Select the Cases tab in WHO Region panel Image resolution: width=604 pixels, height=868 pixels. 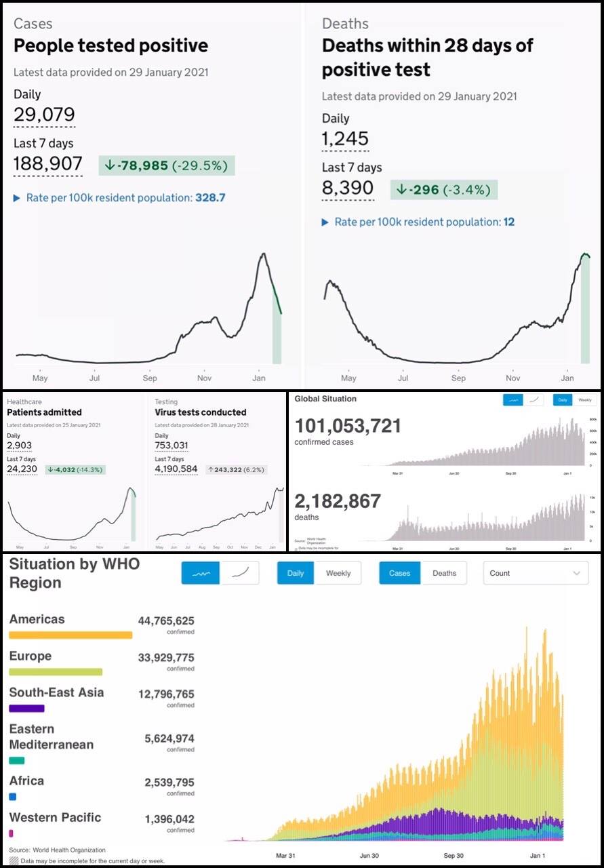[399, 573]
